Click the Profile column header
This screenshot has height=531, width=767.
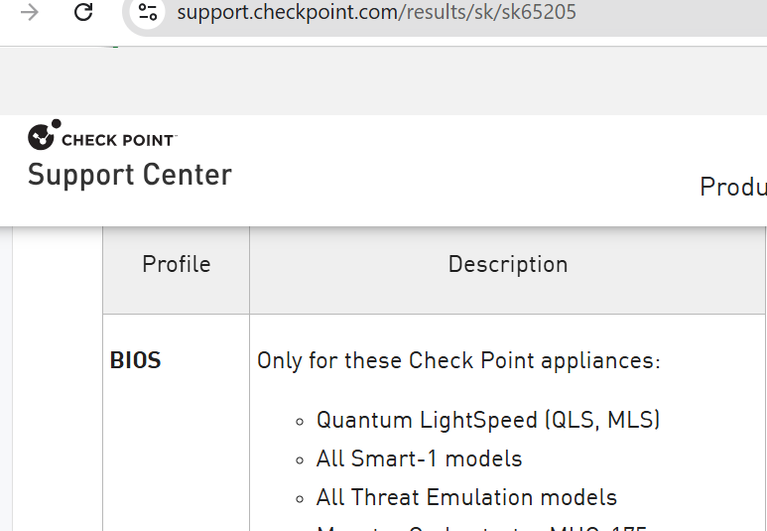point(176,265)
